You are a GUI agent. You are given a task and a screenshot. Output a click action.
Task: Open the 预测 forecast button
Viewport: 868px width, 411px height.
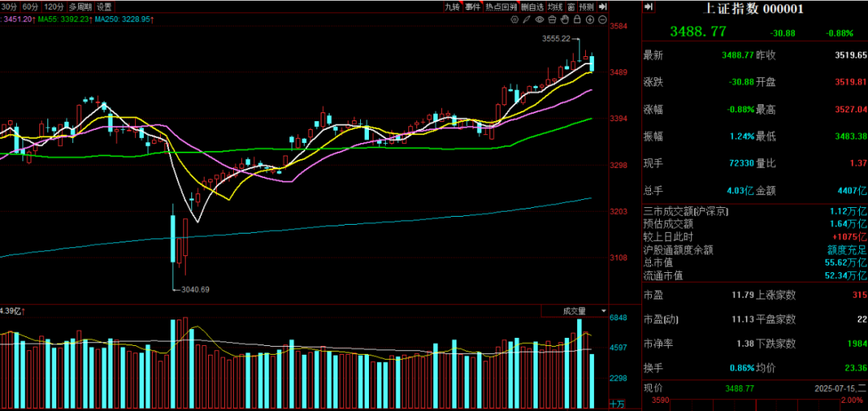[x=587, y=6]
